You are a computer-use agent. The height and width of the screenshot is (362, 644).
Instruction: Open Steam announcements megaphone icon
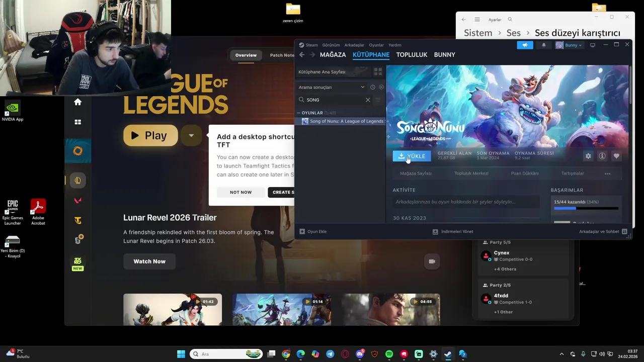525,45
